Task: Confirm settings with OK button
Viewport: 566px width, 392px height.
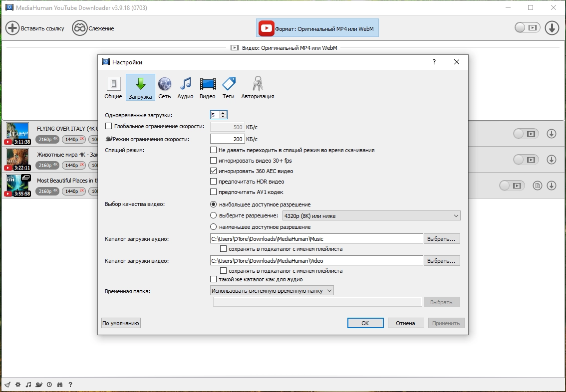Action: coord(365,323)
